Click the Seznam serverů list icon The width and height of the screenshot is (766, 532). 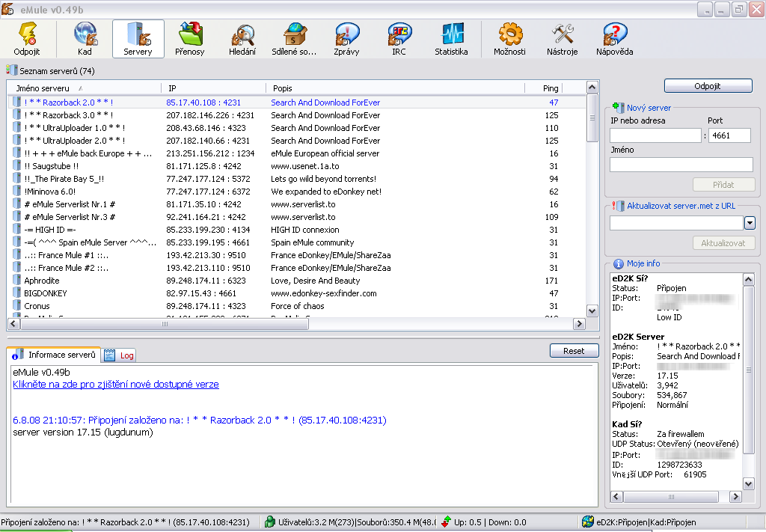click(x=12, y=70)
